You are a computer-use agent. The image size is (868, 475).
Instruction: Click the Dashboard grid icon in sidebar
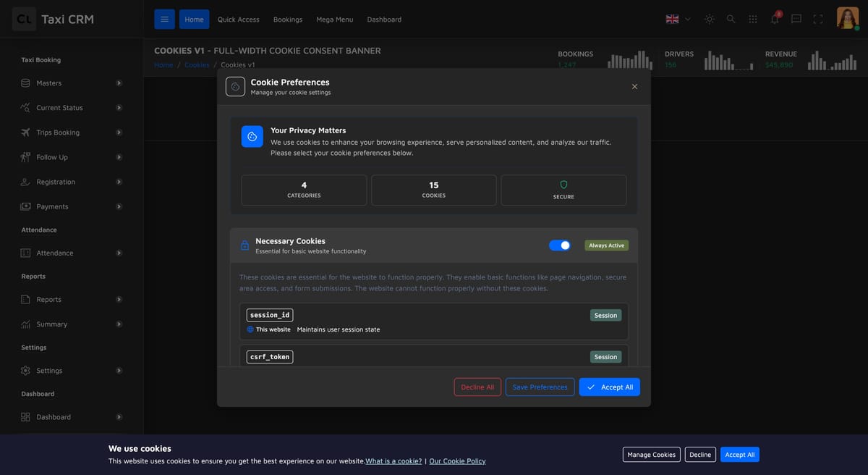pyautogui.click(x=26, y=417)
